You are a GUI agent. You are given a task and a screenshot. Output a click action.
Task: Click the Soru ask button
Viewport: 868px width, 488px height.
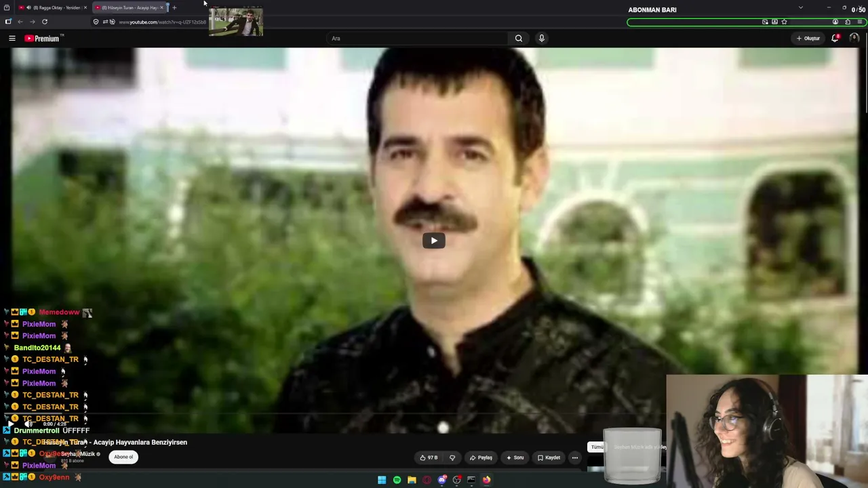point(515,457)
